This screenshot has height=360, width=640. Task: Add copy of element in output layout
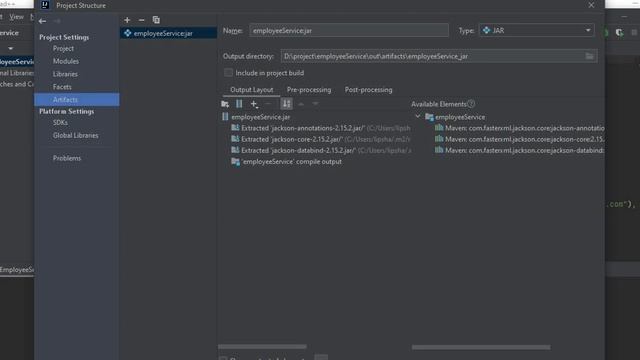tap(254, 104)
